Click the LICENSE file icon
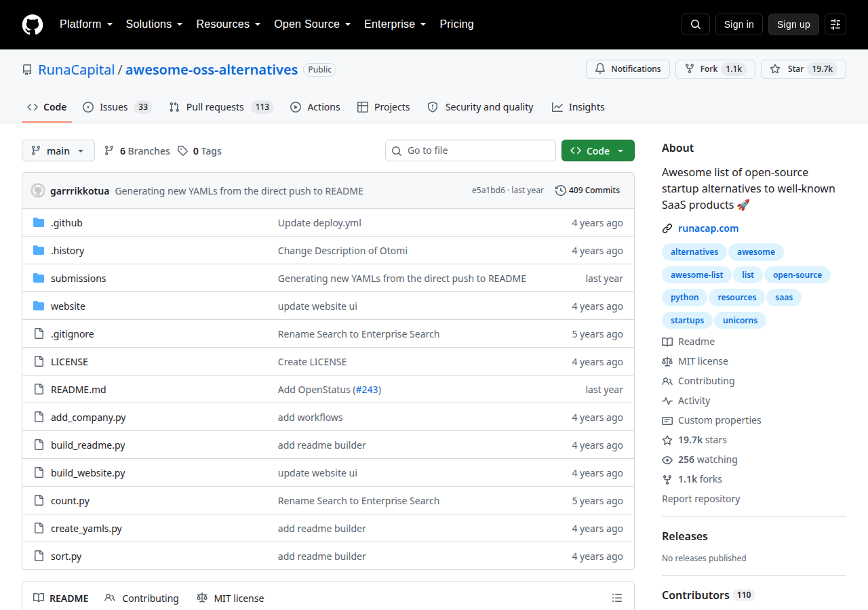The height and width of the screenshot is (610, 868). pyautogui.click(x=39, y=362)
